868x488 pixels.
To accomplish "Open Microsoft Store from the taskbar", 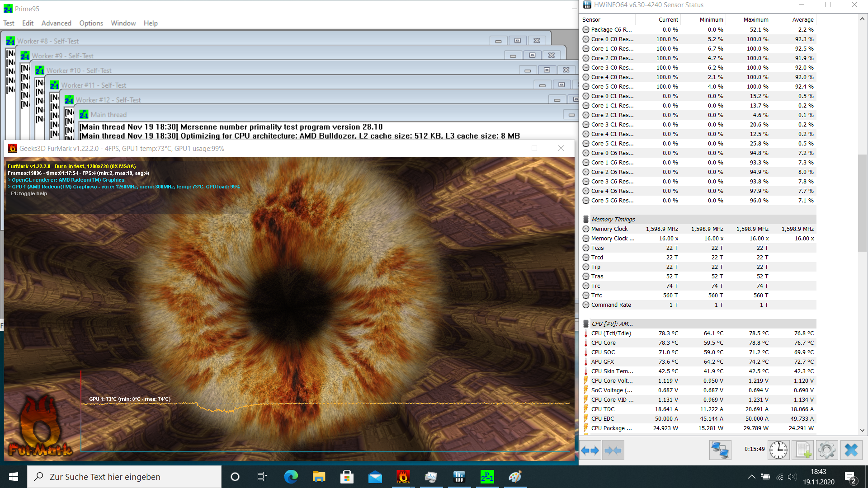I will click(347, 477).
